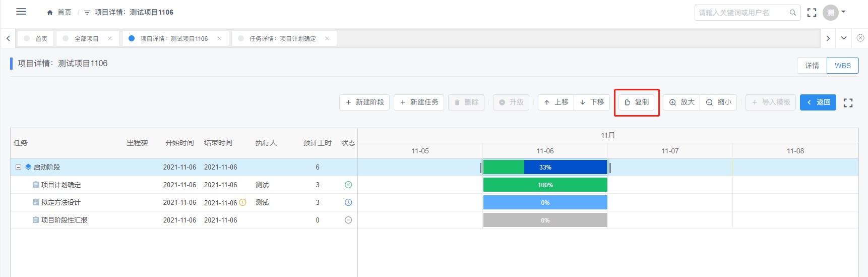Move the selected row up with 上移
This screenshot has width=868, height=277.
[556, 102]
